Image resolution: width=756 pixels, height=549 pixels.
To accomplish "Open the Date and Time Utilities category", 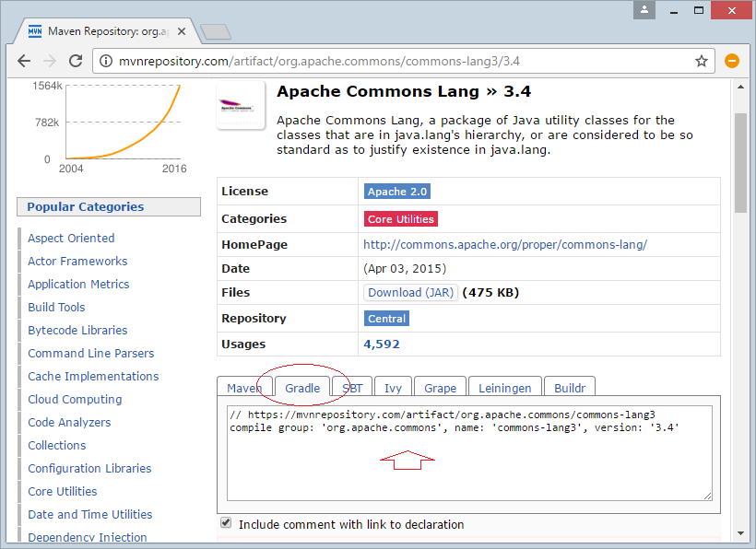I will [x=90, y=515].
